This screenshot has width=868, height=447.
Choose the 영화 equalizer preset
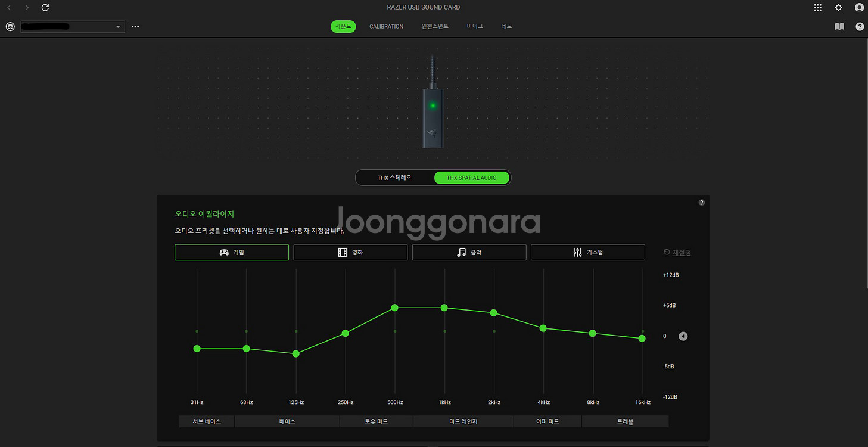click(x=350, y=252)
